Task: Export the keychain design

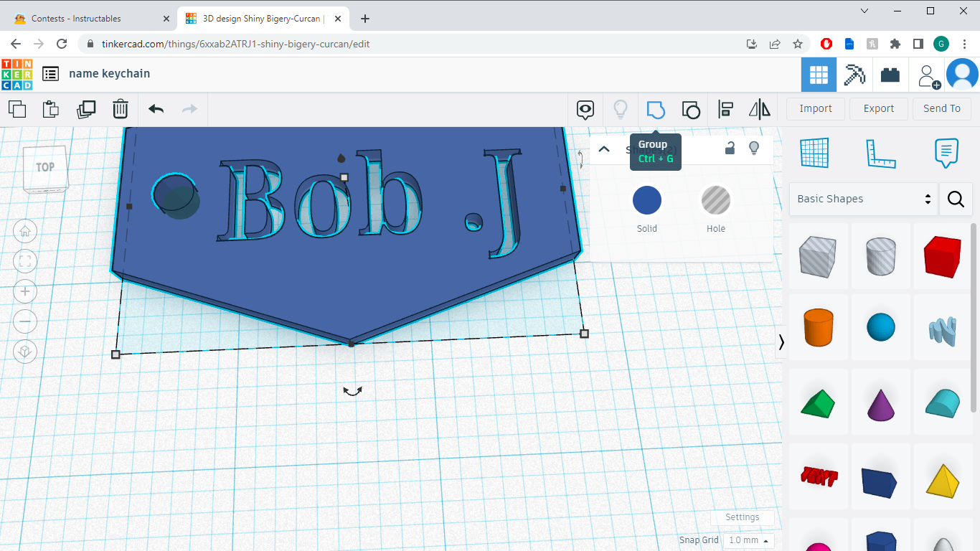Action: click(878, 108)
